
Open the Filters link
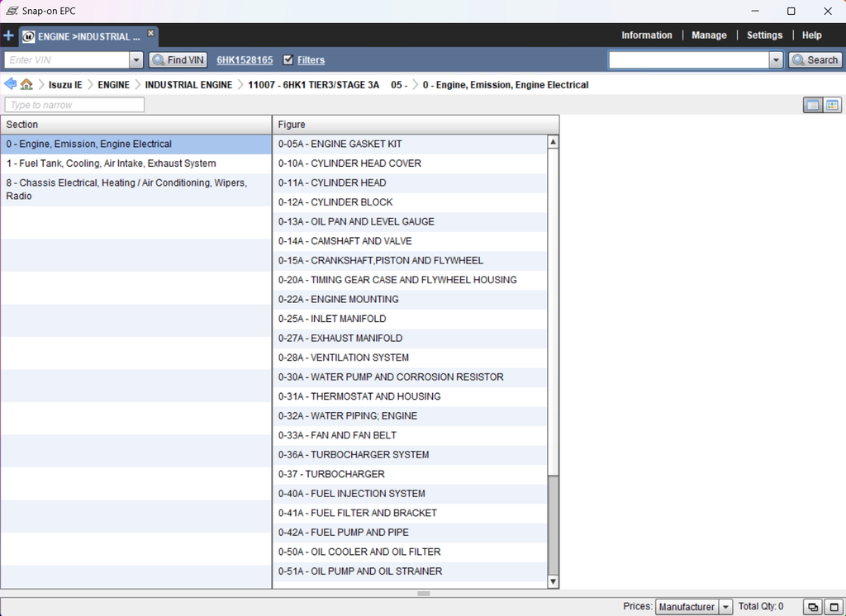[x=311, y=60]
